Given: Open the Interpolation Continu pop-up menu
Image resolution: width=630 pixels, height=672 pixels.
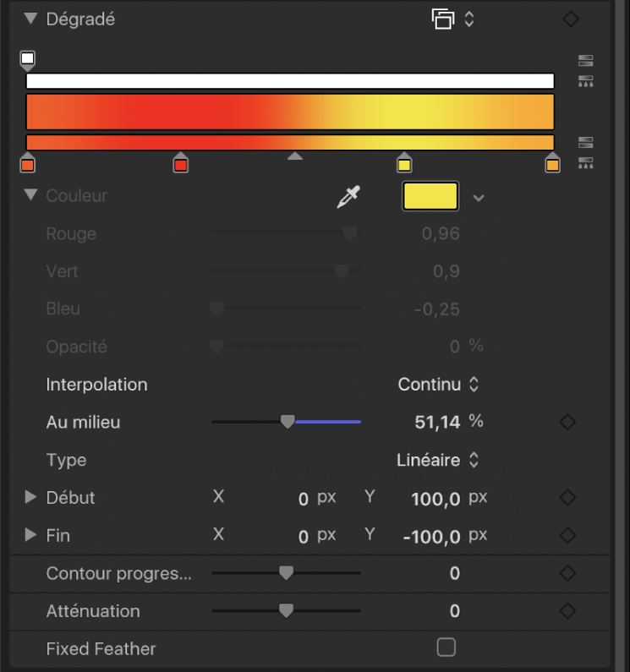Looking at the screenshot, I should click(439, 385).
